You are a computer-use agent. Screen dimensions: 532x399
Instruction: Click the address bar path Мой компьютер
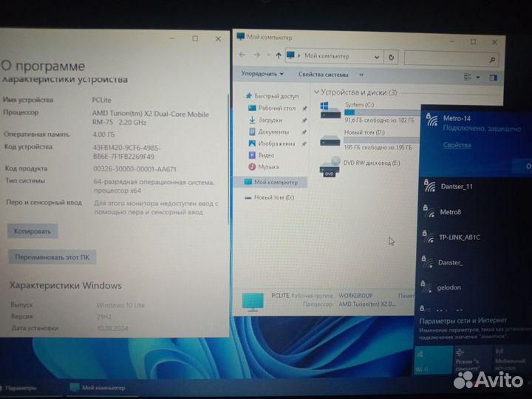[x=327, y=56]
